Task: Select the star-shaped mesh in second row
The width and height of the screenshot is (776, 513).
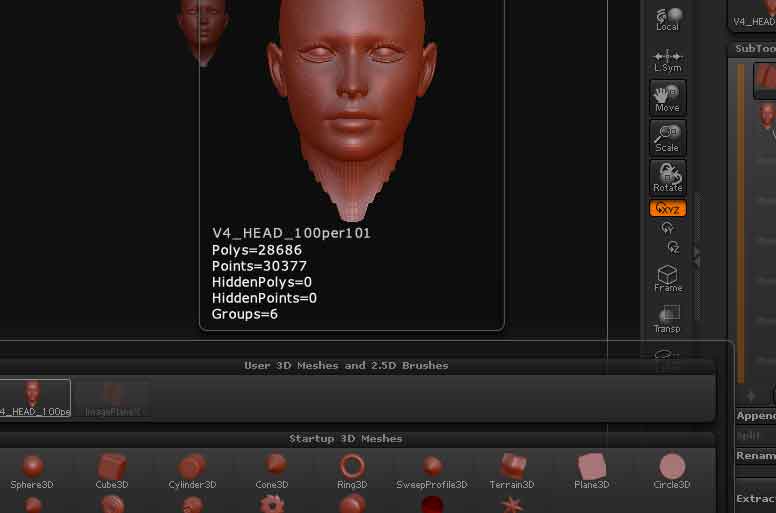Action: [512, 505]
